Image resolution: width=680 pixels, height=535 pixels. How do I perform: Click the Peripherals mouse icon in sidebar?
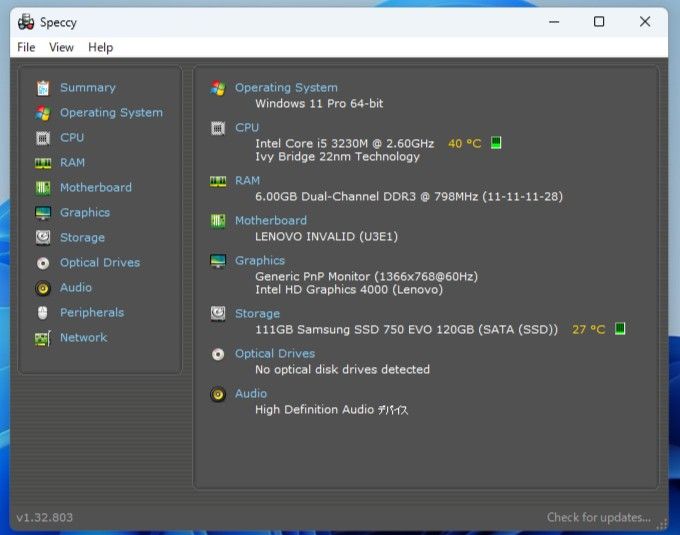point(42,313)
